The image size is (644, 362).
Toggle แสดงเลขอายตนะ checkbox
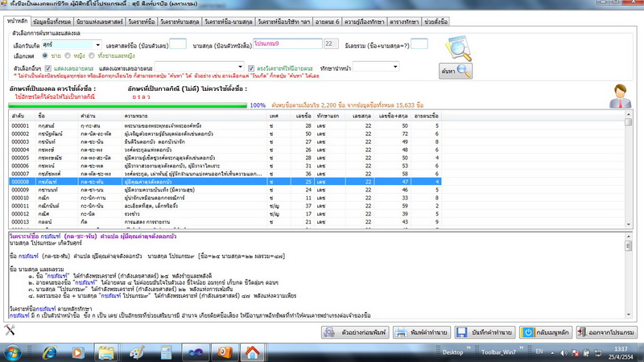[x=48, y=68]
